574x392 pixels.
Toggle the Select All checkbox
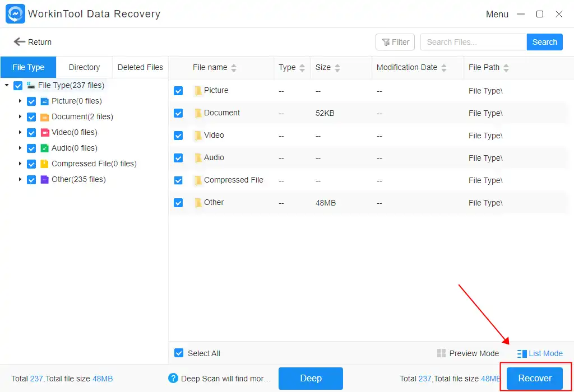click(179, 353)
